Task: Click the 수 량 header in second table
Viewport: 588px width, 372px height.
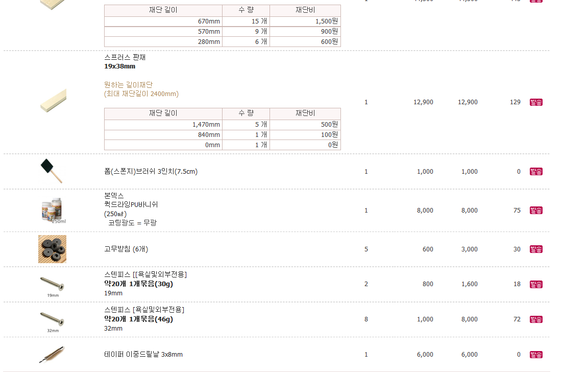Action: click(x=246, y=113)
